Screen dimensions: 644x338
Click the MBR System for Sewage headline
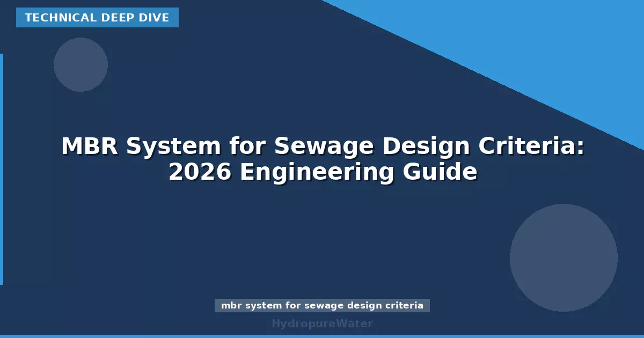[323, 159]
